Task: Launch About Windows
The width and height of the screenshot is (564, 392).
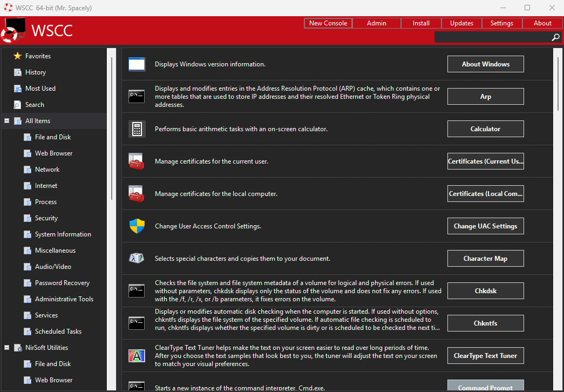Action: [486, 64]
